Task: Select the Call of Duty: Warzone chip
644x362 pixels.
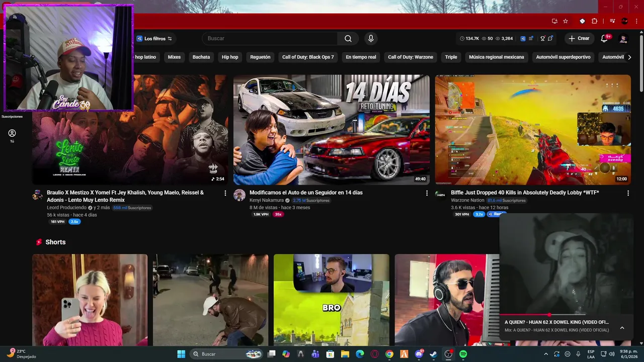Action: tap(411, 57)
